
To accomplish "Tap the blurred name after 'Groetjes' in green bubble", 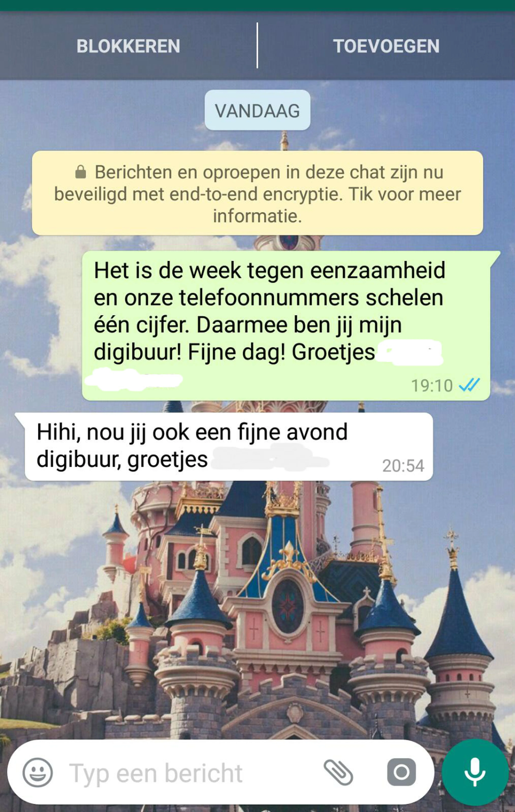I will click(409, 352).
